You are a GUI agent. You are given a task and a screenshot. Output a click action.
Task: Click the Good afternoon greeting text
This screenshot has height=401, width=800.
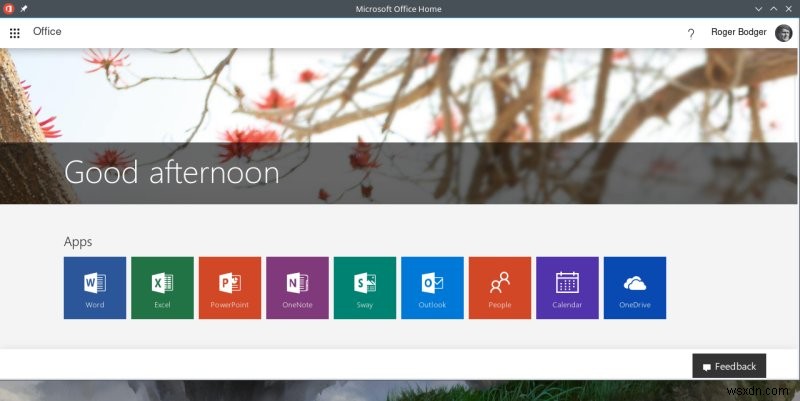(171, 172)
